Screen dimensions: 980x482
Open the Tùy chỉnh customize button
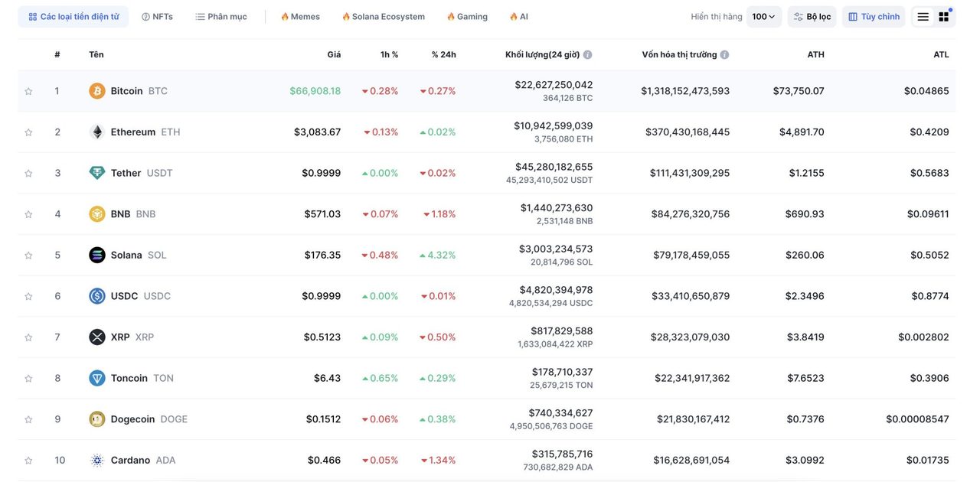tap(874, 17)
